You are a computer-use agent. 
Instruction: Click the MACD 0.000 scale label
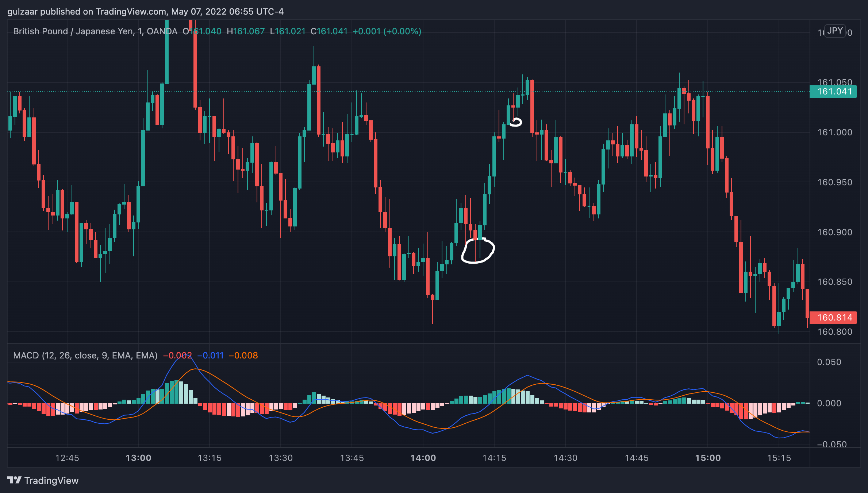click(829, 403)
